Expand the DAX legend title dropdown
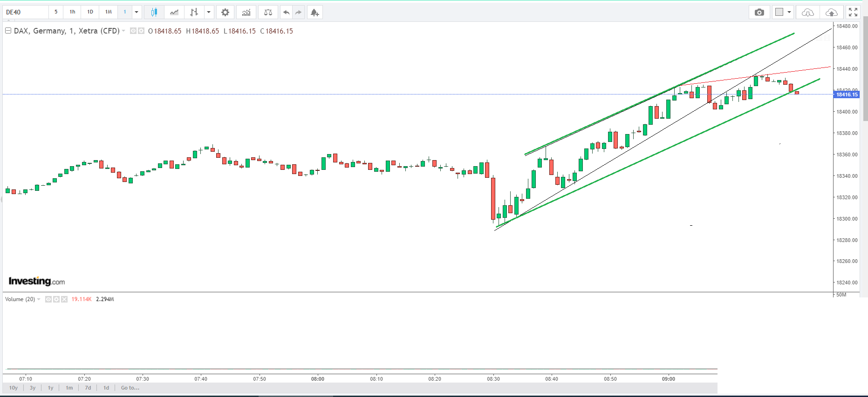The height and width of the screenshot is (397, 868). (x=123, y=31)
